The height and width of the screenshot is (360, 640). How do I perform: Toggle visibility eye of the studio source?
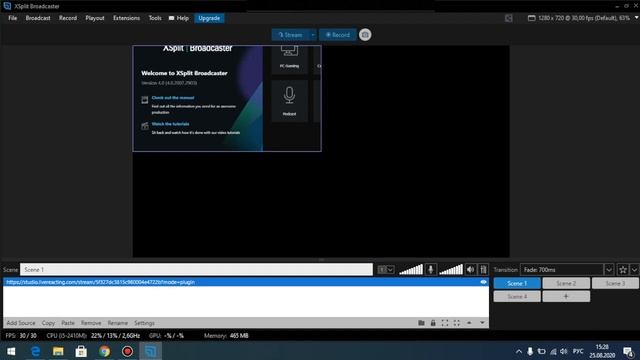coord(483,282)
